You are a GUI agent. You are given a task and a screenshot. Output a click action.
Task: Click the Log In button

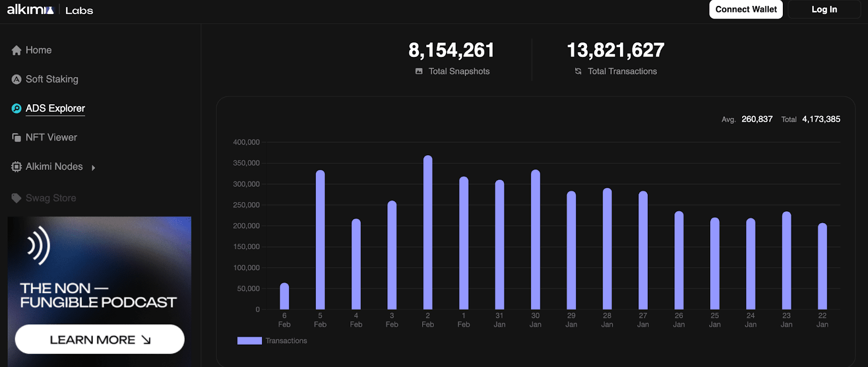pos(824,9)
